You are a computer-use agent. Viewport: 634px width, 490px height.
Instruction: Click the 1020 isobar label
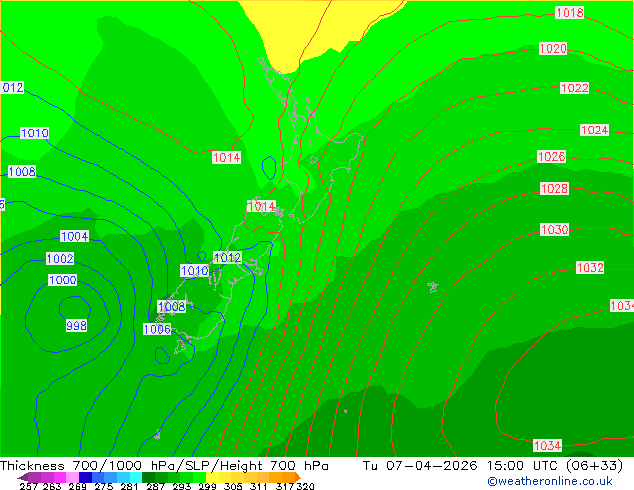click(553, 49)
